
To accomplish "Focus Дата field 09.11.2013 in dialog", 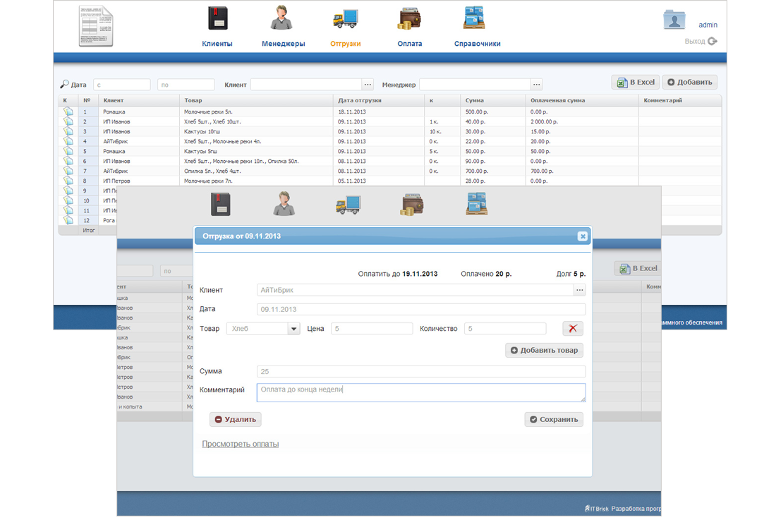I will pyautogui.click(x=421, y=309).
